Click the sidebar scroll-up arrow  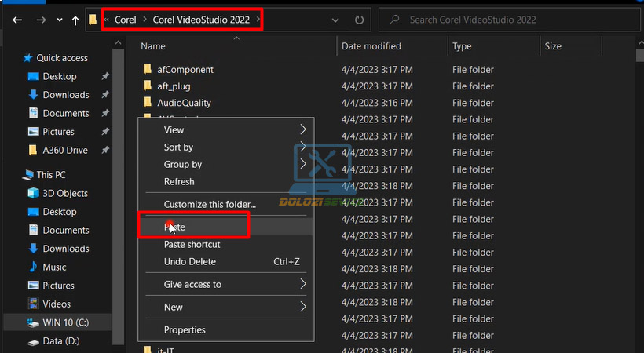point(119,42)
